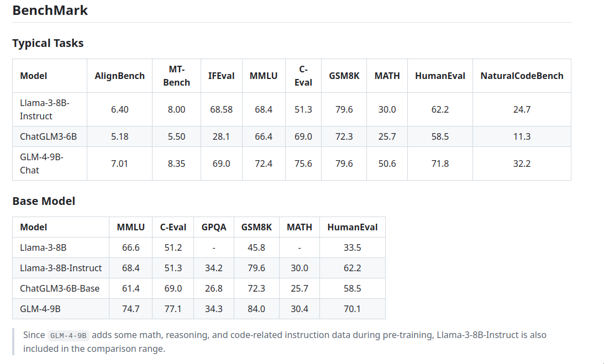
Task: Click the GLM-4-9B-Chat row label
Action: pos(42,163)
